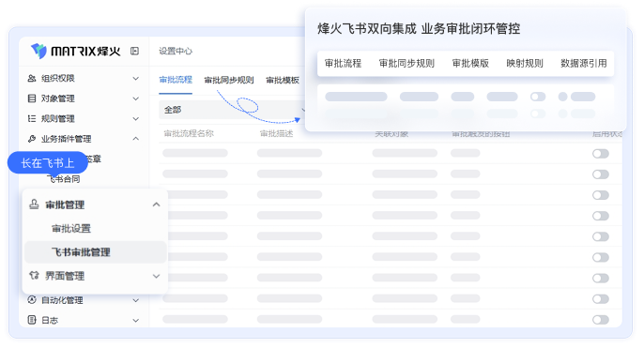Click the MATRIX 烽火 logo icon
Viewport: 644px width, 348px height.
(x=39, y=51)
